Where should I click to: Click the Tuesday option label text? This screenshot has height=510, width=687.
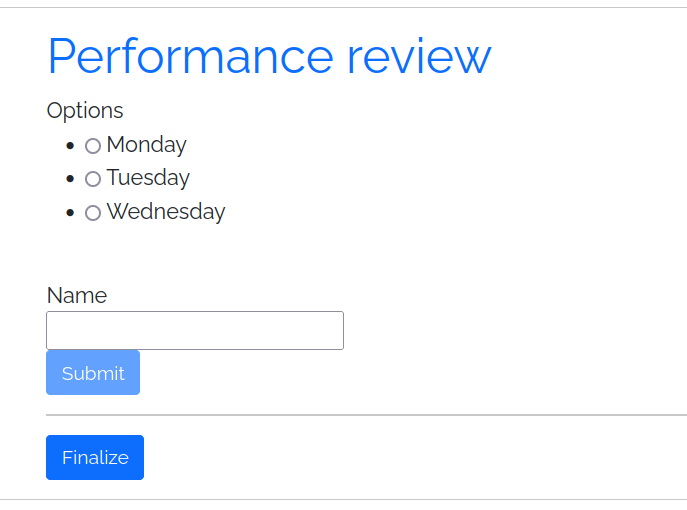148,178
